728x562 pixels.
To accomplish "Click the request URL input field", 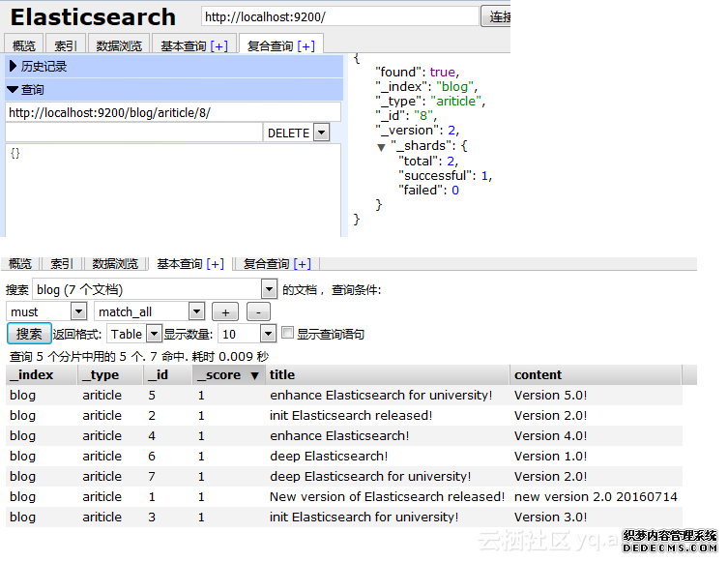I will 172,112.
